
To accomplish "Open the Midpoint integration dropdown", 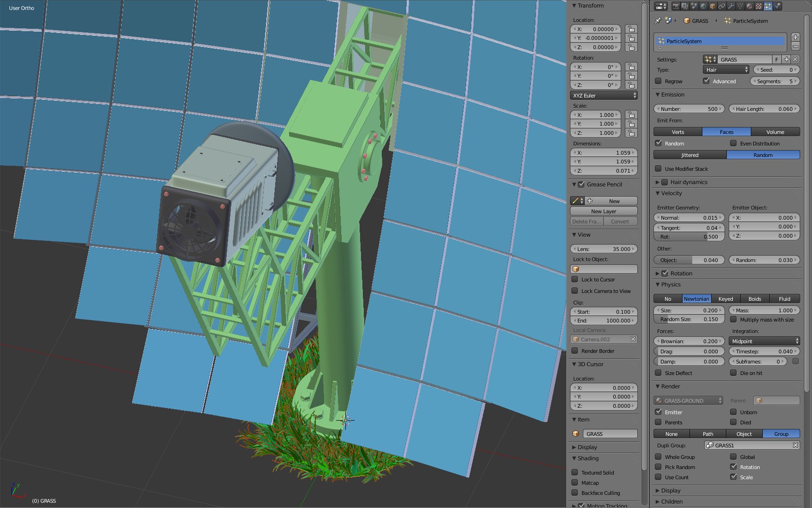I will [764, 341].
